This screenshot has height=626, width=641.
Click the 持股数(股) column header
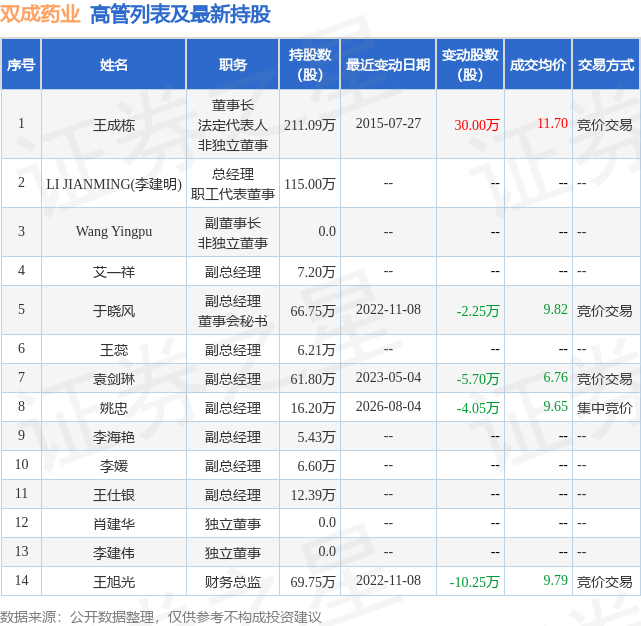point(310,65)
